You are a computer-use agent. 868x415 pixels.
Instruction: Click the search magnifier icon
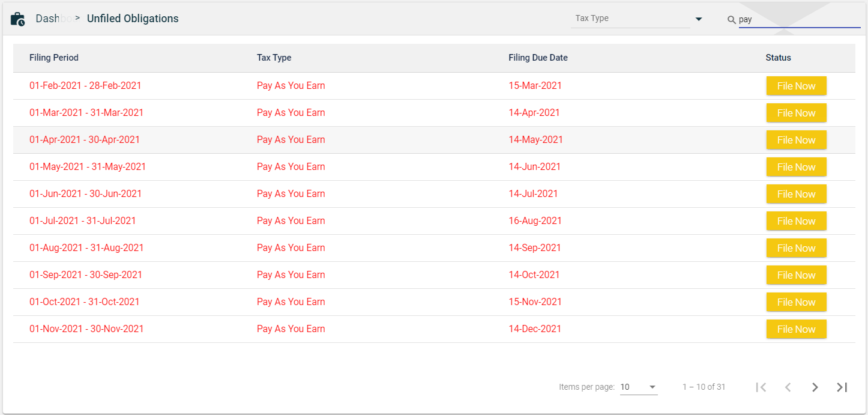[731, 20]
